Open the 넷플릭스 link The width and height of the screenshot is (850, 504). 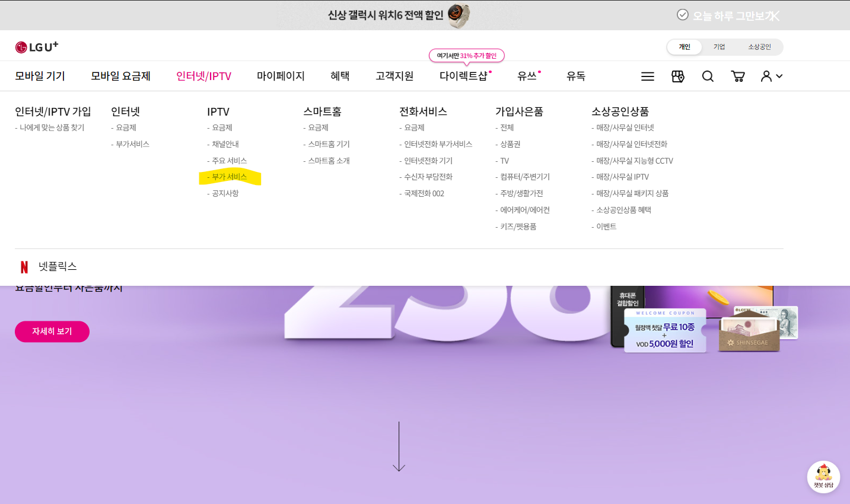(58, 267)
